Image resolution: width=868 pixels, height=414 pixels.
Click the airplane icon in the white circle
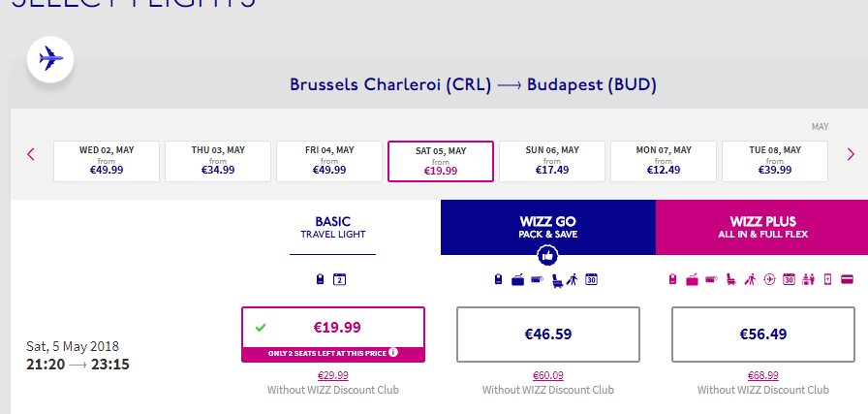point(50,59)
